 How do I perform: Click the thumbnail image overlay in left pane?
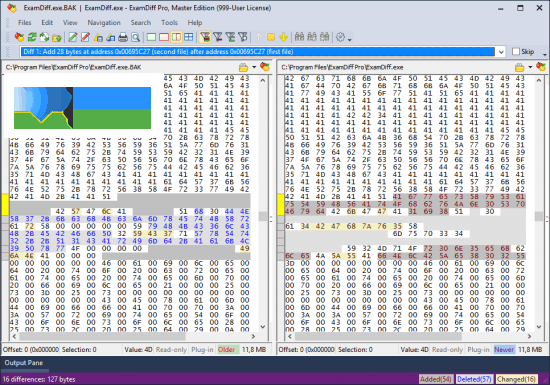click(x=82, y=108)
